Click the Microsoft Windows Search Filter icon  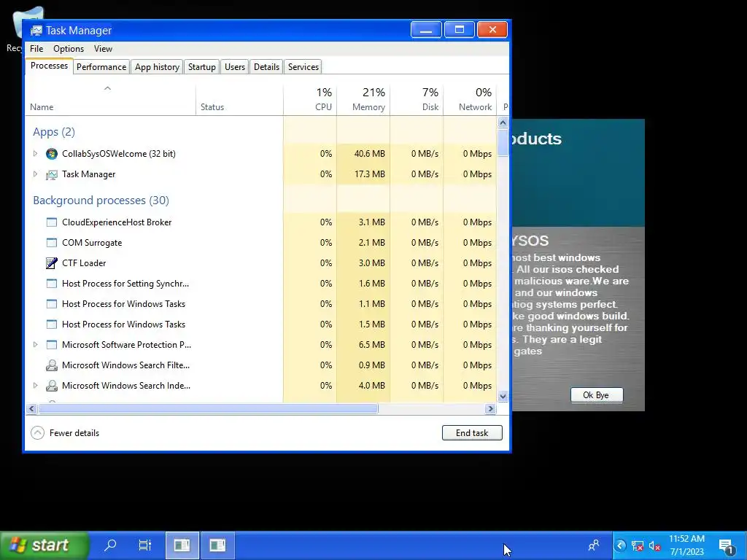[52, 365]
